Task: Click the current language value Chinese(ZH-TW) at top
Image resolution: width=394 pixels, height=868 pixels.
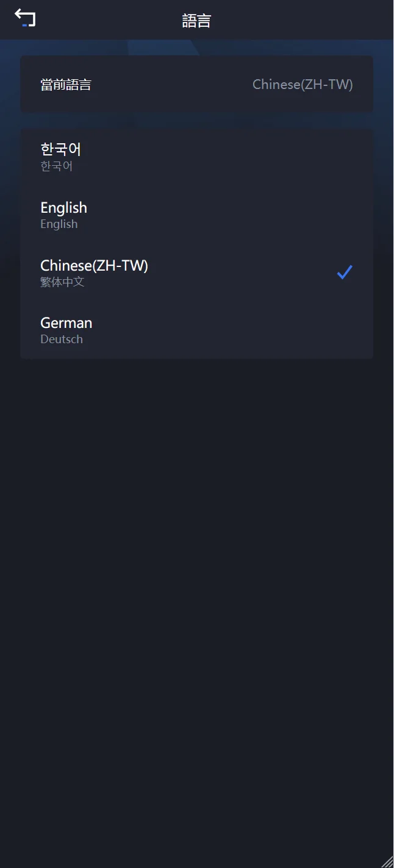Action: click(303, 85)
